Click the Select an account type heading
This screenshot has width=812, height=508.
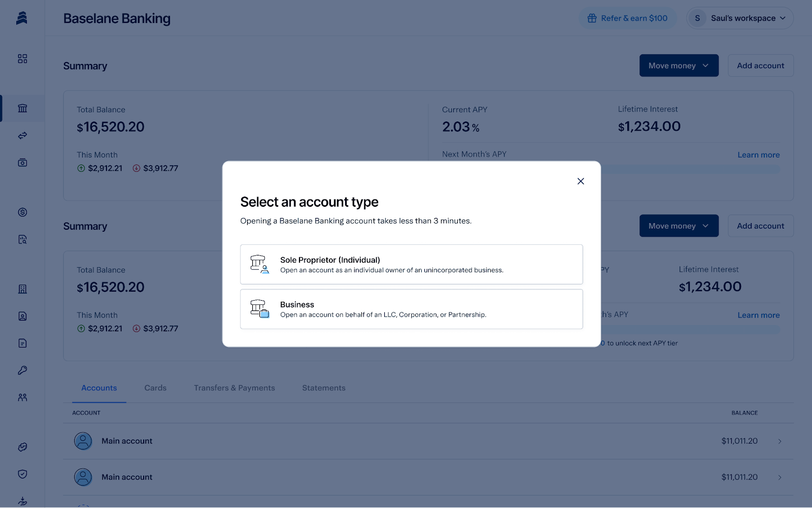click(x=310, y=202)
